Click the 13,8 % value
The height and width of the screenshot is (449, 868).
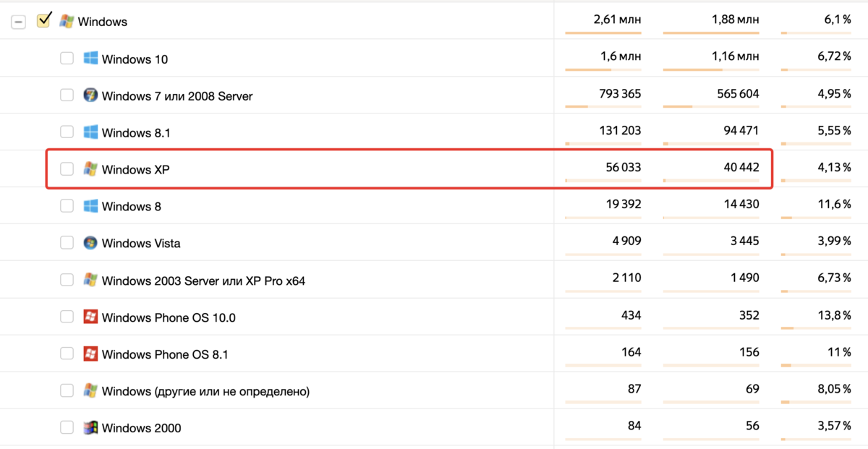pos(833,315)
